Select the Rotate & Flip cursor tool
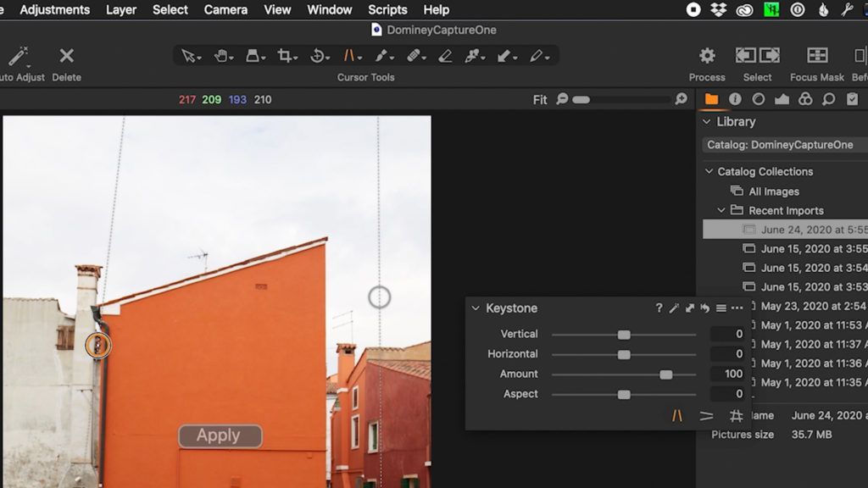 point(318,55)
